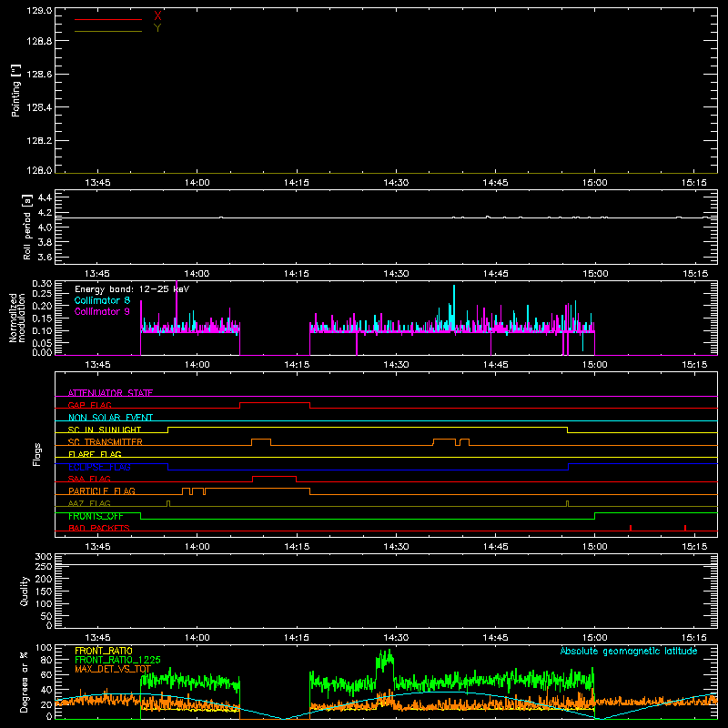The height and width of the screenshot is (728, 728).
Task: Click the '14:45' time label under the modulation panel
Action: [495, 365]
